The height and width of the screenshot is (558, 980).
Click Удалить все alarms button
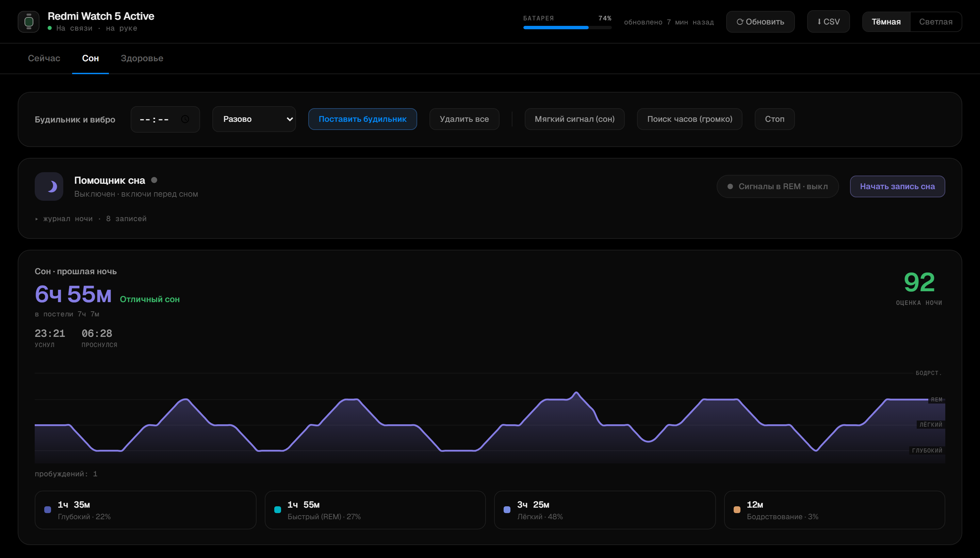point(464,119)
